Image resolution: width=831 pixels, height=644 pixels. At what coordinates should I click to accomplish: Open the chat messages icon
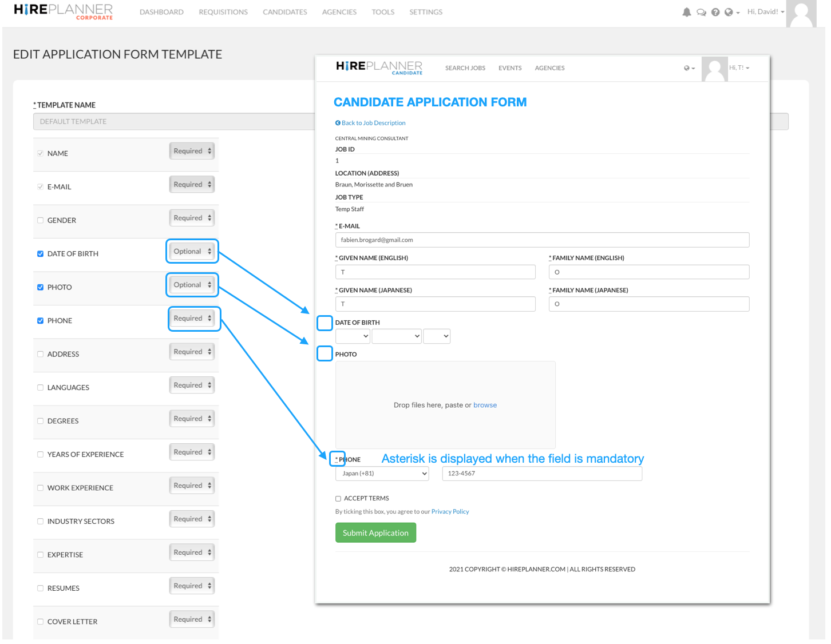pos(701,12)
